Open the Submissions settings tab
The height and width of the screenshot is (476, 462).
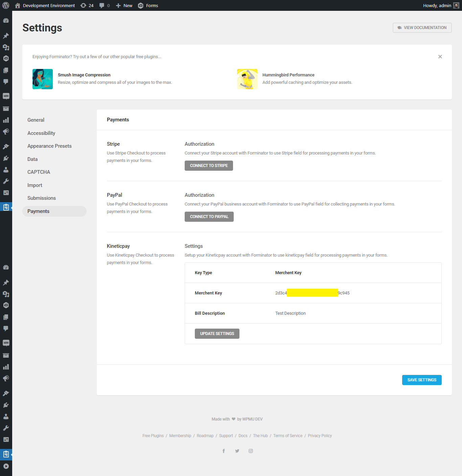(42, 198)
